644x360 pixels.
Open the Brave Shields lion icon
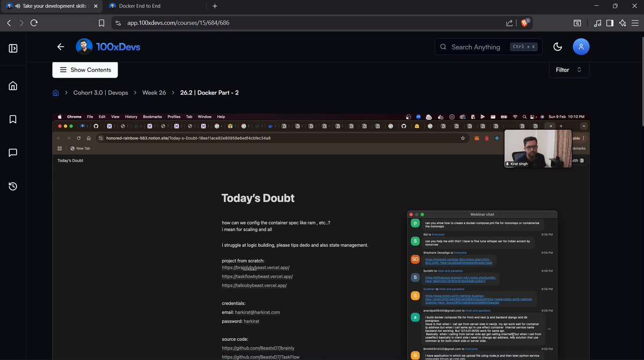[525, 23]
